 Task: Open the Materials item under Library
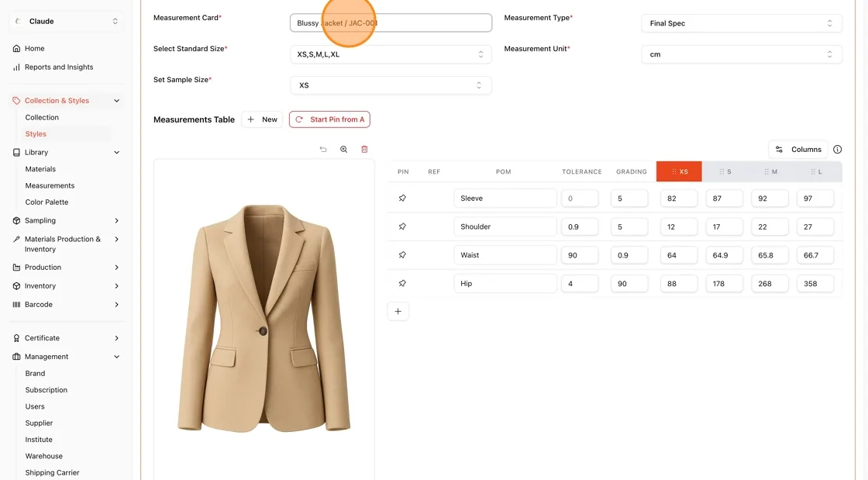click(x=40, y=169)
